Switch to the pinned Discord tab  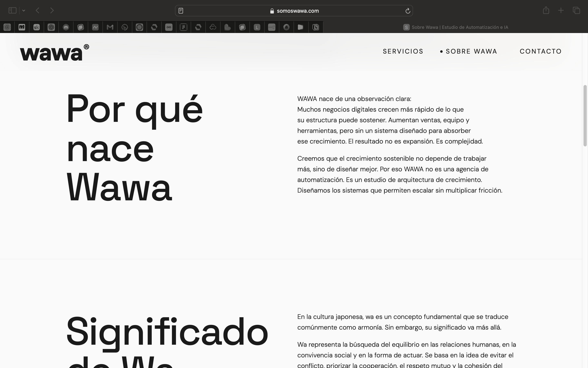coord(66,27)
